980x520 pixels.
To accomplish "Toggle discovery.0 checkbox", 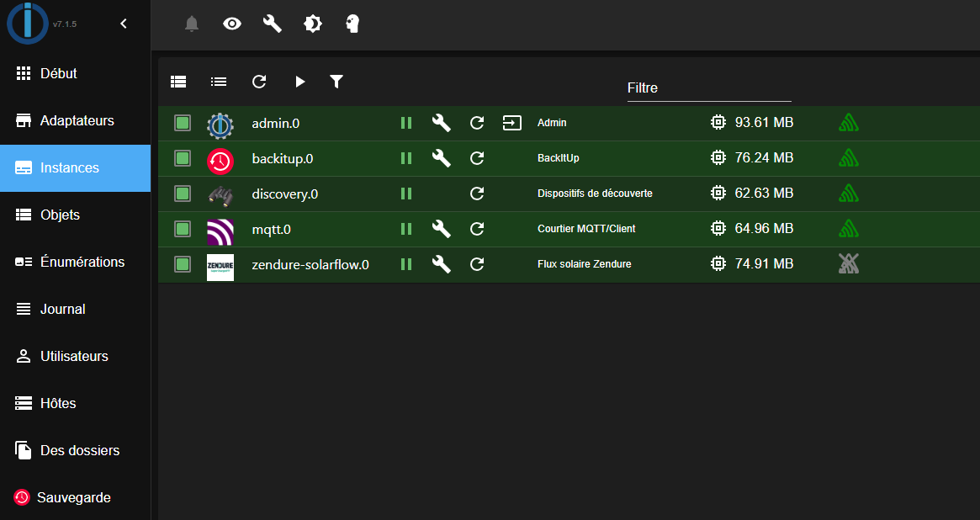I will 183,194.
